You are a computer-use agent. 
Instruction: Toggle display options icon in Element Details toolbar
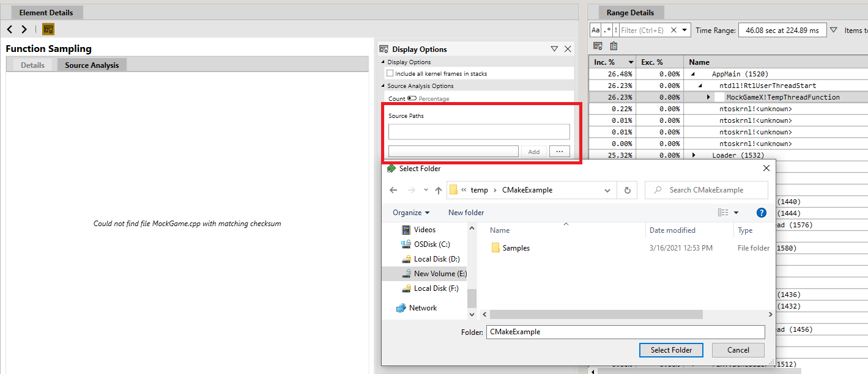pyautogui.click(x=48, y=29)
